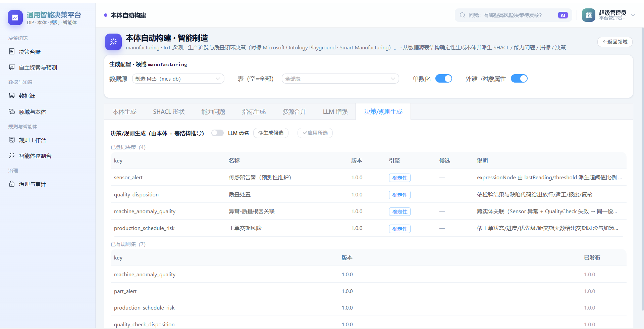Select the 决策/规则生成 tab
The height and width of the screenshot is (329, 644).
pos(383,112)
